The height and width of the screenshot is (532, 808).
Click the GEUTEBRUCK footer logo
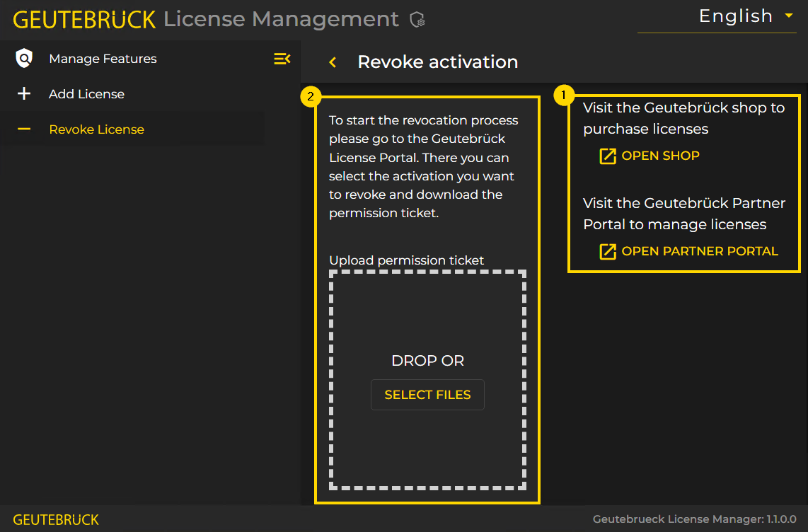click(x=56, y=520)
